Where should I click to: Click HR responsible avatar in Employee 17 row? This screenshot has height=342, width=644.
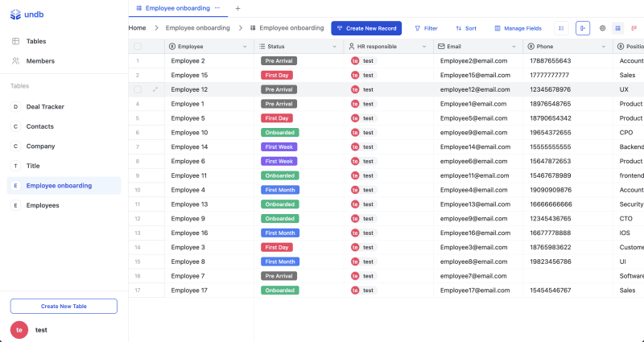pyautogui.click(x=355, y=290)
